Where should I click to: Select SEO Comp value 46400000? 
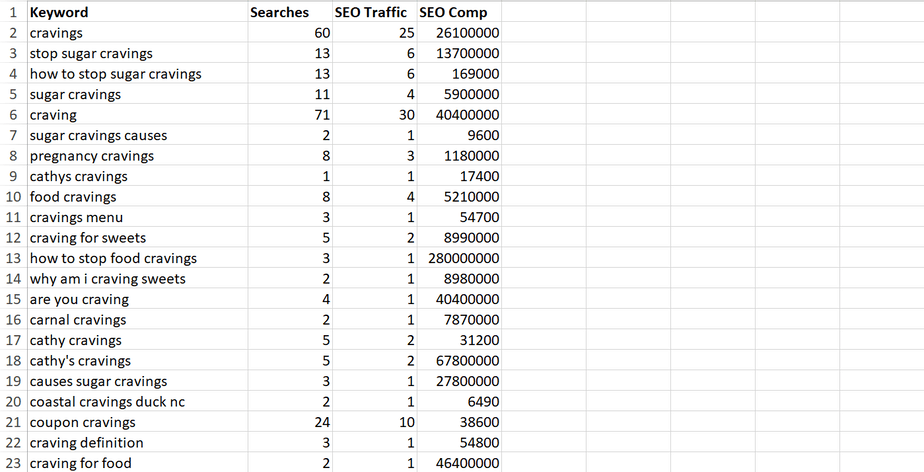[459, 463]
